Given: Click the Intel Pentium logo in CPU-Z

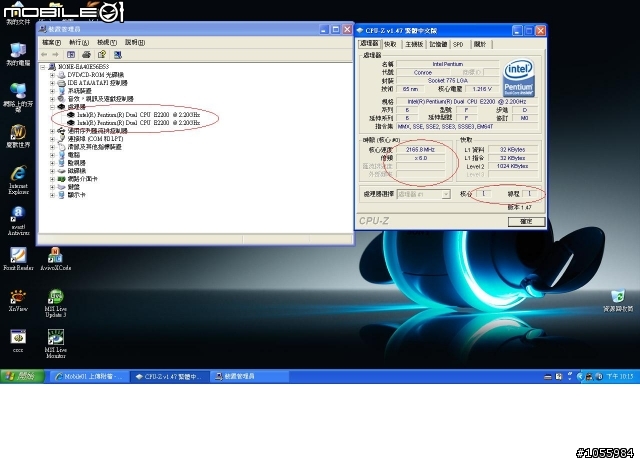Looking at the screenshot, I should point(518,78).
